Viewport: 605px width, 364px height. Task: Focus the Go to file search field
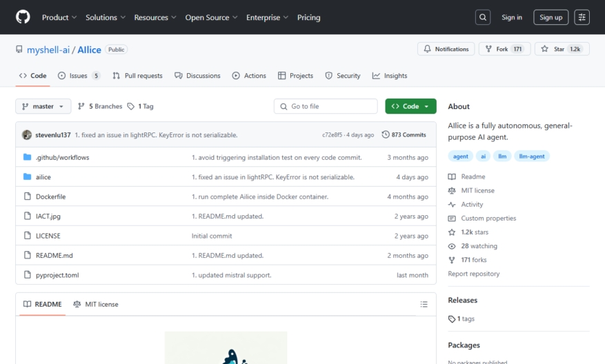pyautogui.click(x=326, y=106)
